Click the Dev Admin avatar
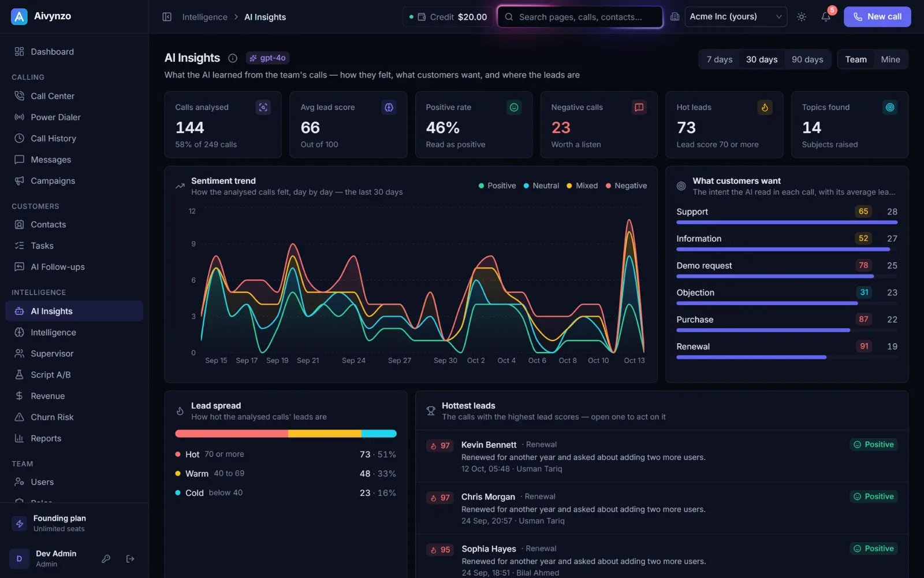The height and width of the screenshot is (578, 924). tap(19, 558)
